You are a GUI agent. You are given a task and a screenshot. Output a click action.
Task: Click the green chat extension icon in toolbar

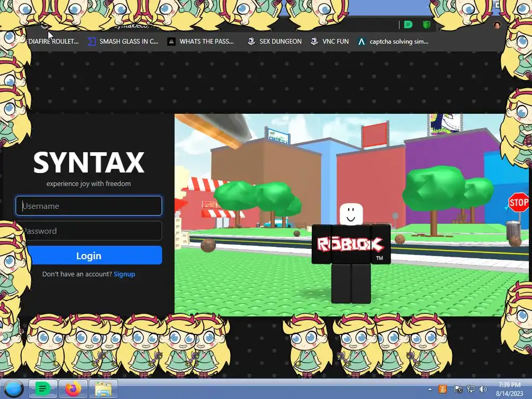tap(408, 24)
